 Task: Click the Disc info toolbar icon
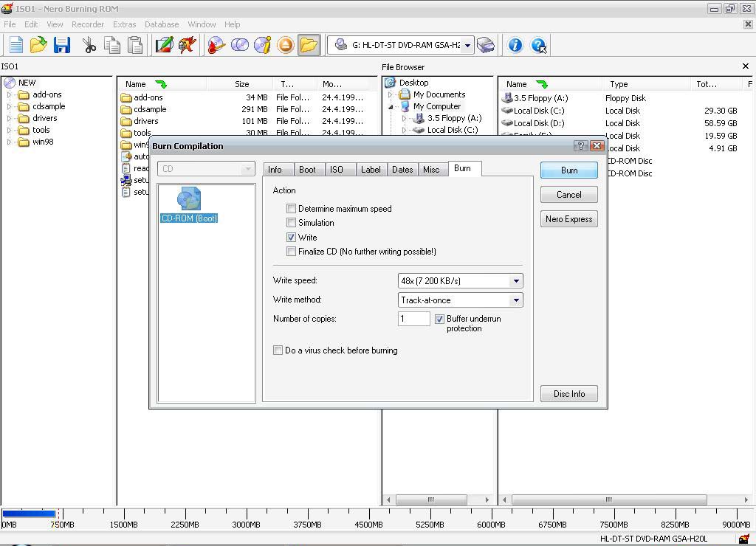[x=263, y=45]
